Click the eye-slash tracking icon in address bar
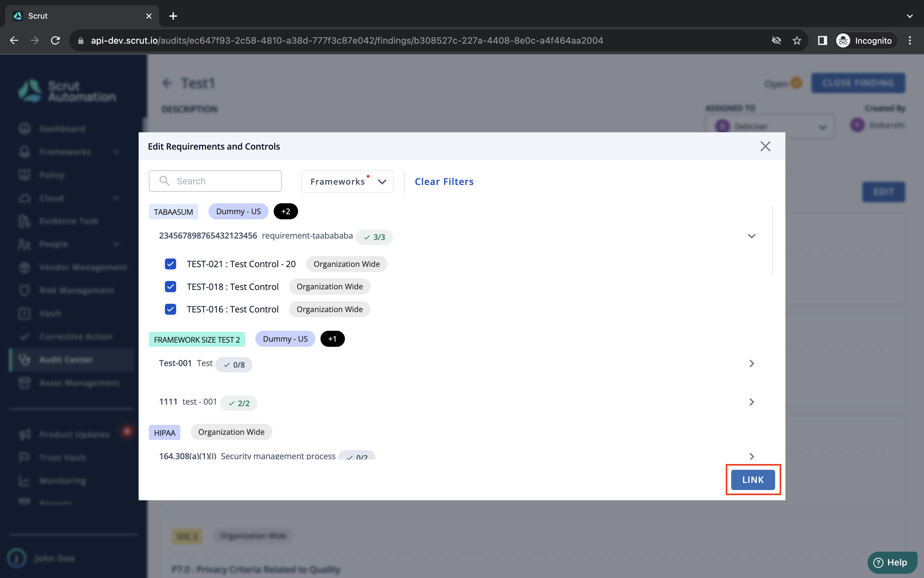Screen dimensions: 924x578 pos(776,40)
